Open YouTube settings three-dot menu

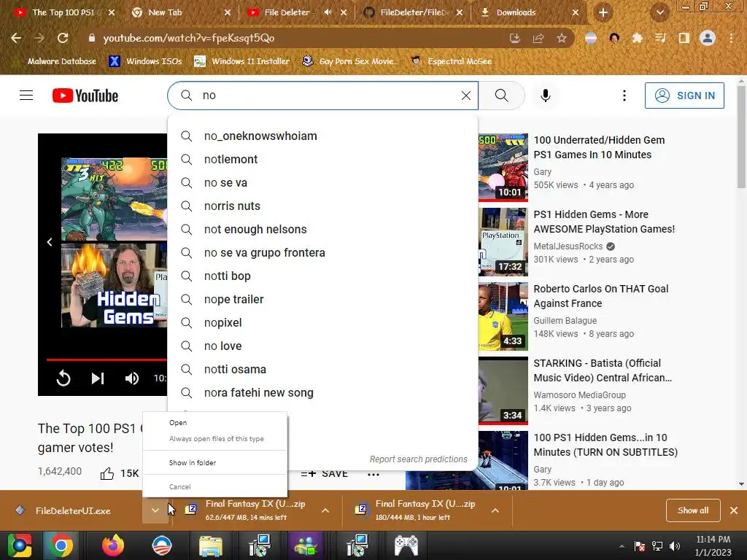tap(624, 96)
